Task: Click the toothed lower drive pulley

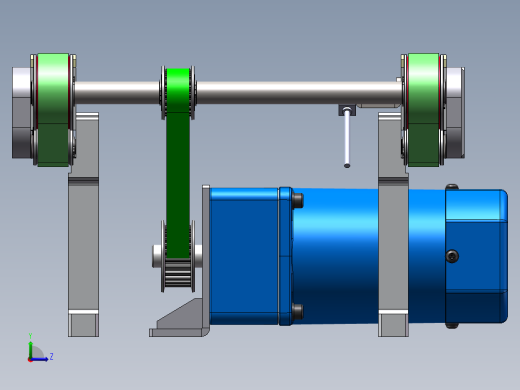Action: click(x=178, y=273)
